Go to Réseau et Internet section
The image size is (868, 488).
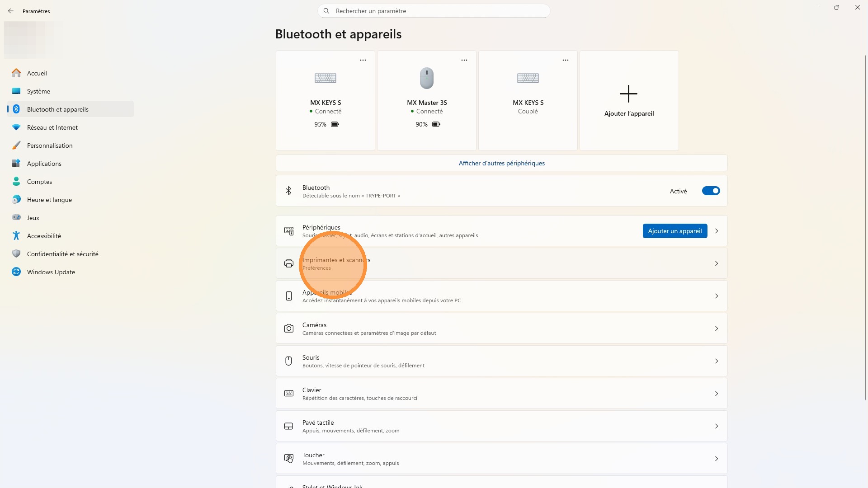pos(52,127)
